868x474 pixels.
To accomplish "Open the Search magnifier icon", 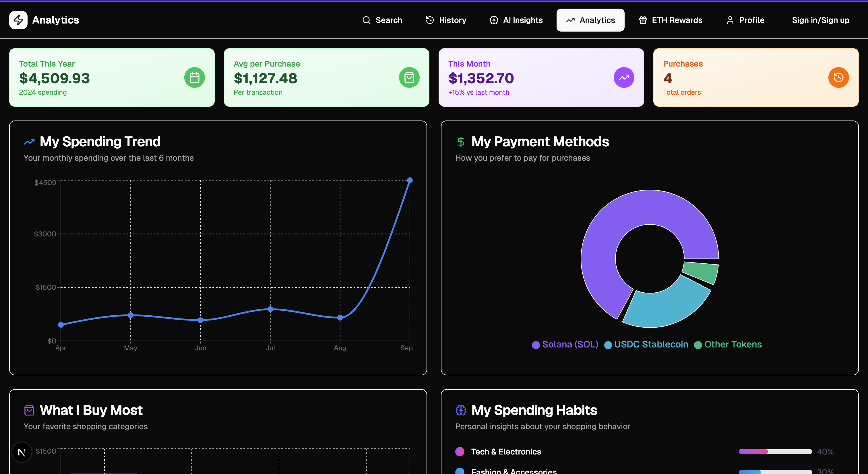I will (x=366, y=20).
